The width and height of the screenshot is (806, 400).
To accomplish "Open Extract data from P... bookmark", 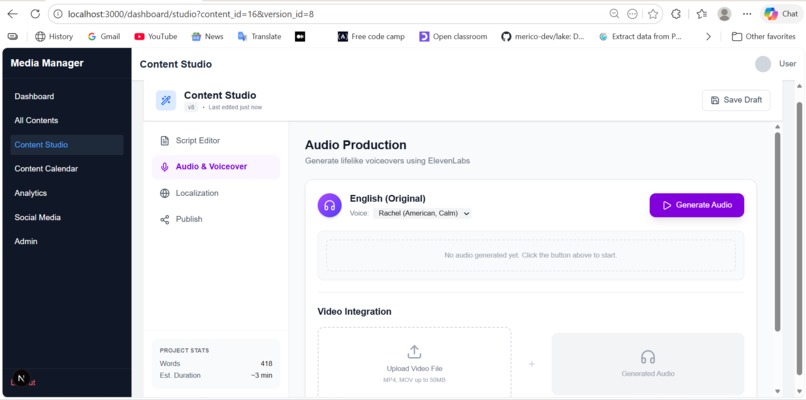I will tap(640, 37).
